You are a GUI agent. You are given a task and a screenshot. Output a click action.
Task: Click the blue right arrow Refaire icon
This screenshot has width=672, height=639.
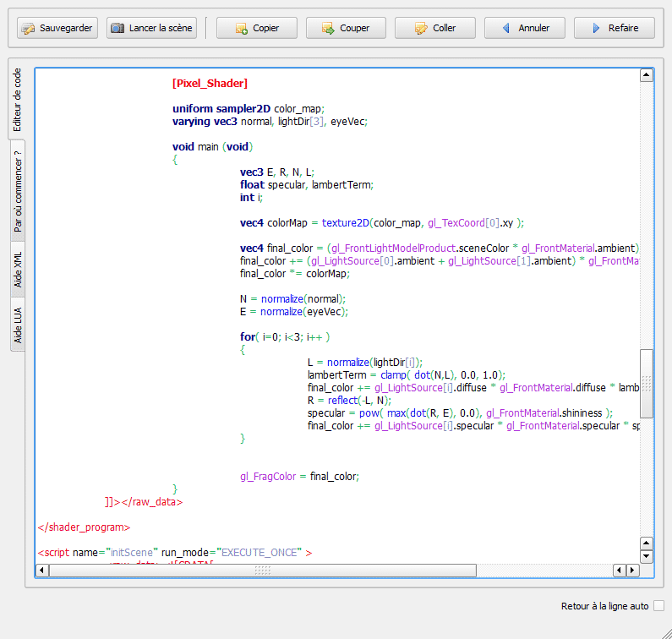point(596,28)
